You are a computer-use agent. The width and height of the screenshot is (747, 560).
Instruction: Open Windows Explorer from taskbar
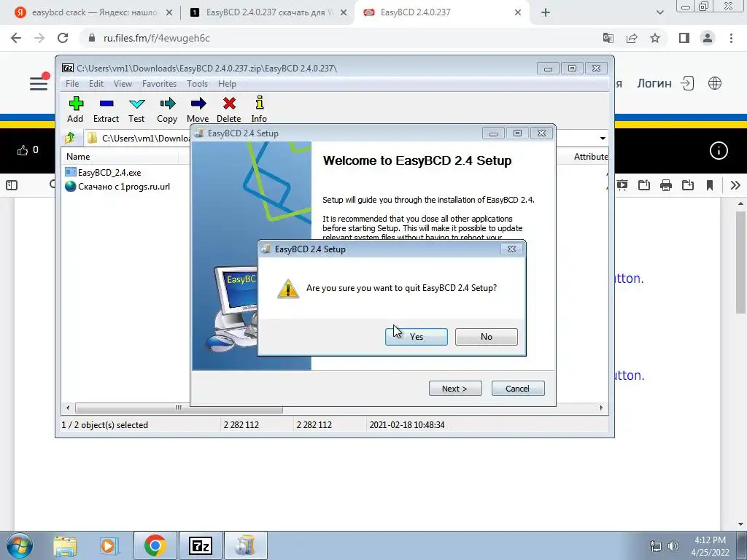click(65, 545)
